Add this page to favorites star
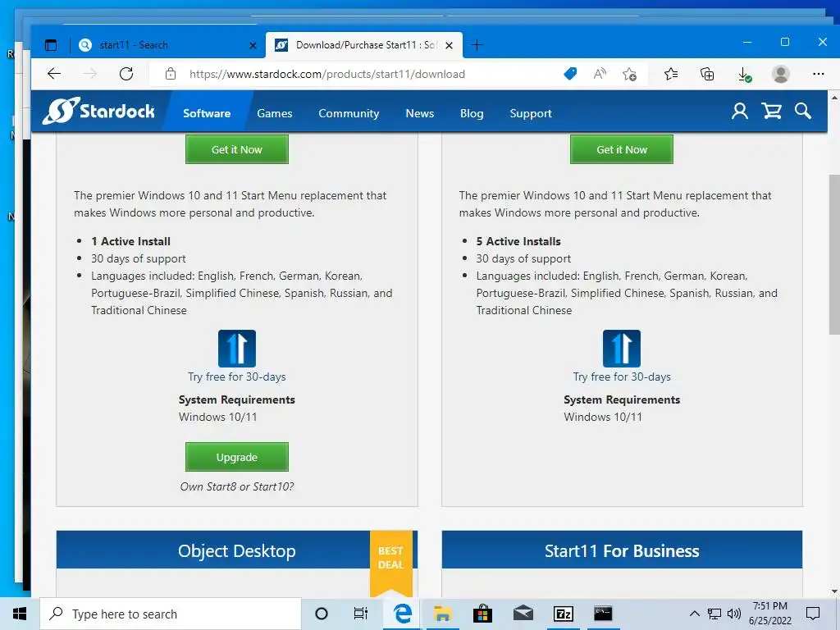This screenshot has height=630, width=840. click(629, 74)
